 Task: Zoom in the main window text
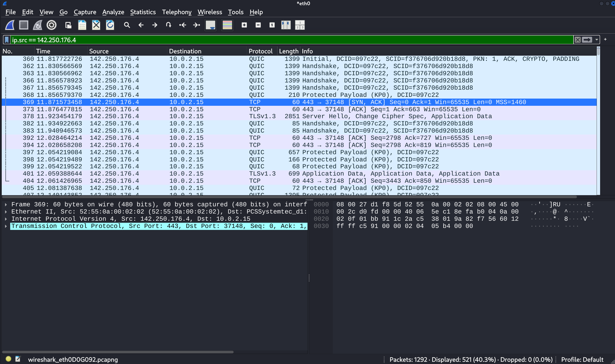click(244, 25)
